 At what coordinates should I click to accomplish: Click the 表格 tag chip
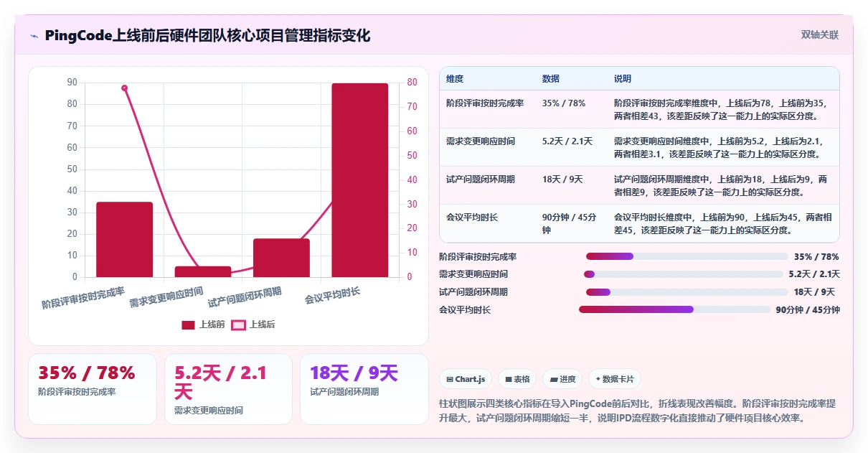pos(517,379)
